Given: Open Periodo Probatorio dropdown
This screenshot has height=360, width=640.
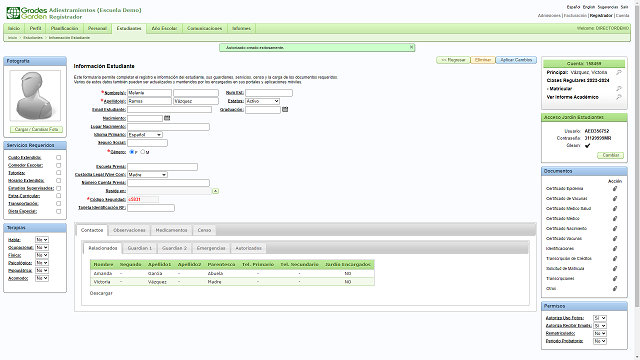Looking at the screenshot, I should tap(600, 341).
